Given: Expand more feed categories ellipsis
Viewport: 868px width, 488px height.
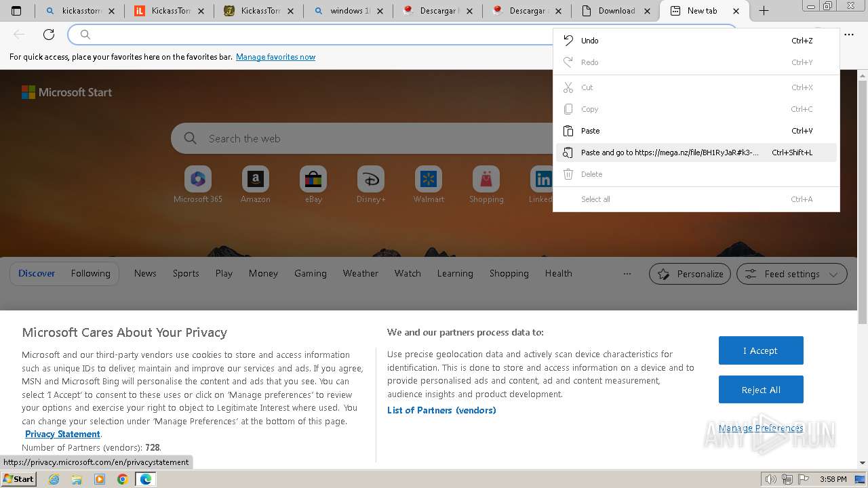Looking at the screenshot, I should point(627,274).
